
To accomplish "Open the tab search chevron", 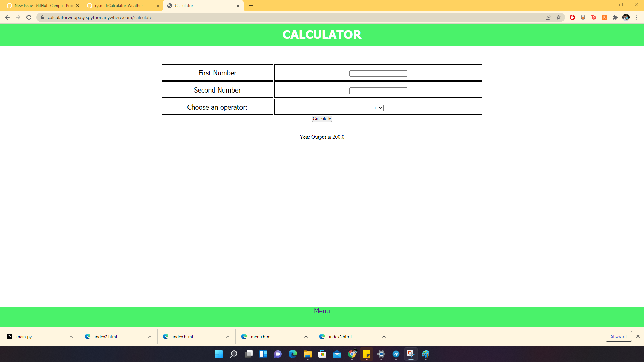I will (x=590, y=5).
